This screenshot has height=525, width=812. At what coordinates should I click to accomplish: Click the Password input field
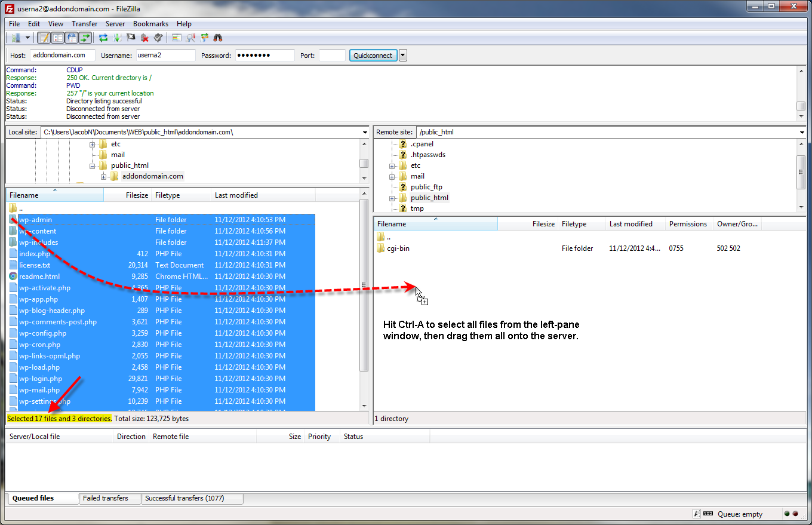(x=265, y=55)
